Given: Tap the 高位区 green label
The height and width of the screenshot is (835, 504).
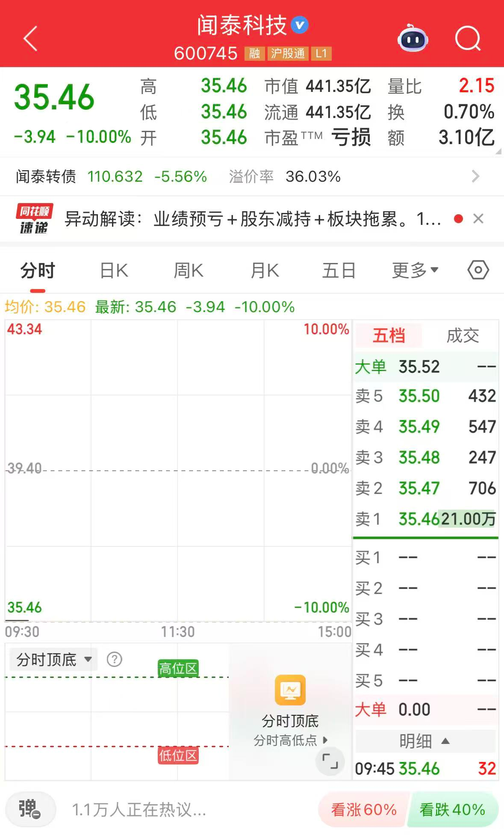Looking at the screenshot, I should pos(178,668).
